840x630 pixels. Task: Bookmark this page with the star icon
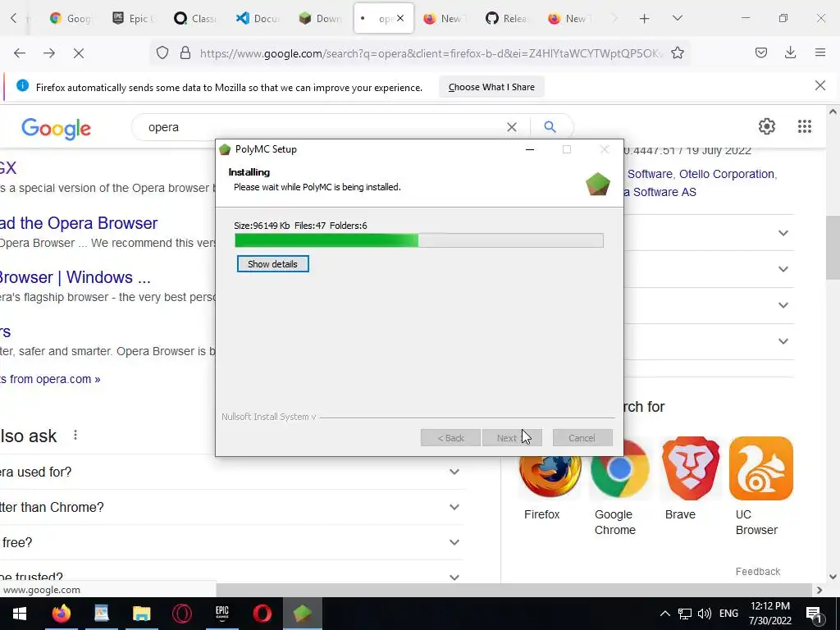pyautogui.click(x=678, y=52)
